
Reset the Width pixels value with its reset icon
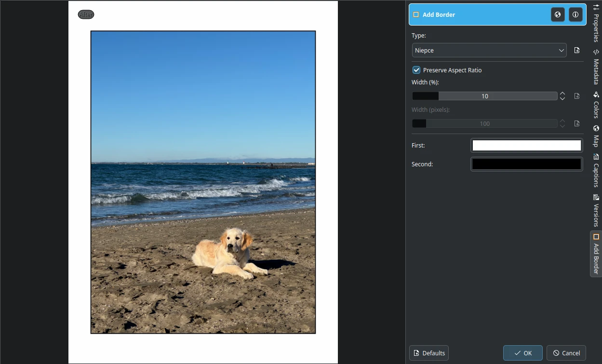point(577,123)
